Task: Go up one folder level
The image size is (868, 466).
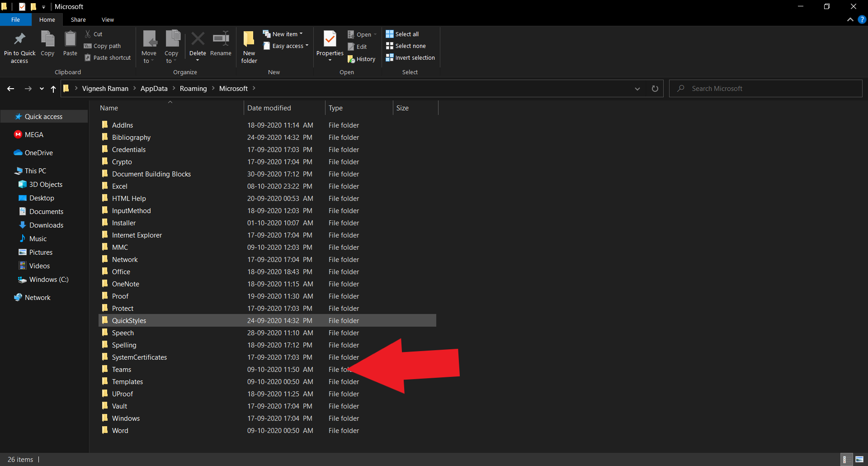Action: click(53, 89)
